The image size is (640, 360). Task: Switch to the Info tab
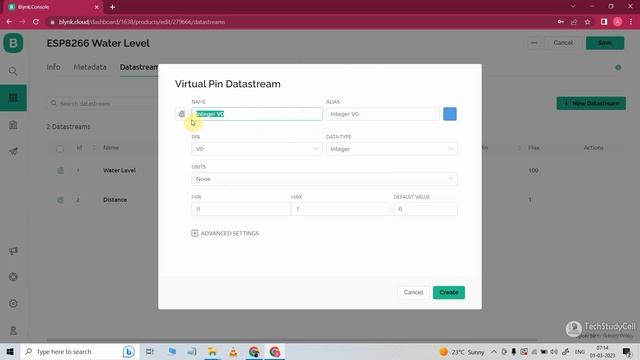53,67
